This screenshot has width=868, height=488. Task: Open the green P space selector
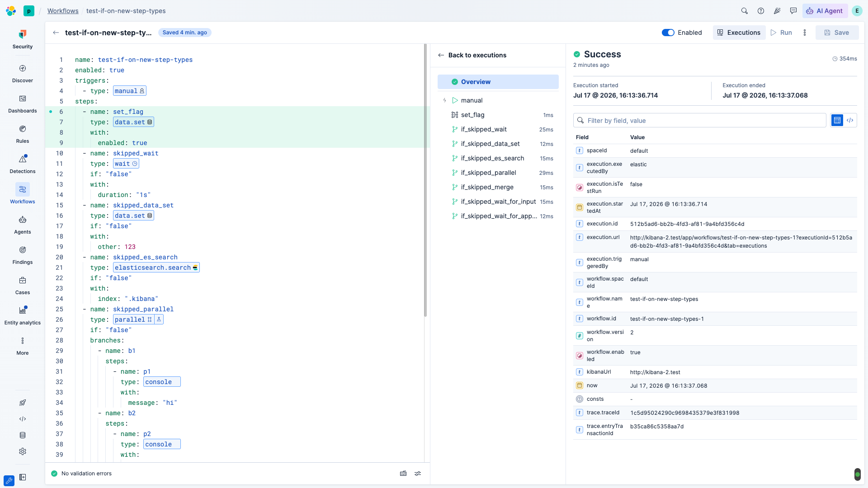(x=29, y=11)
